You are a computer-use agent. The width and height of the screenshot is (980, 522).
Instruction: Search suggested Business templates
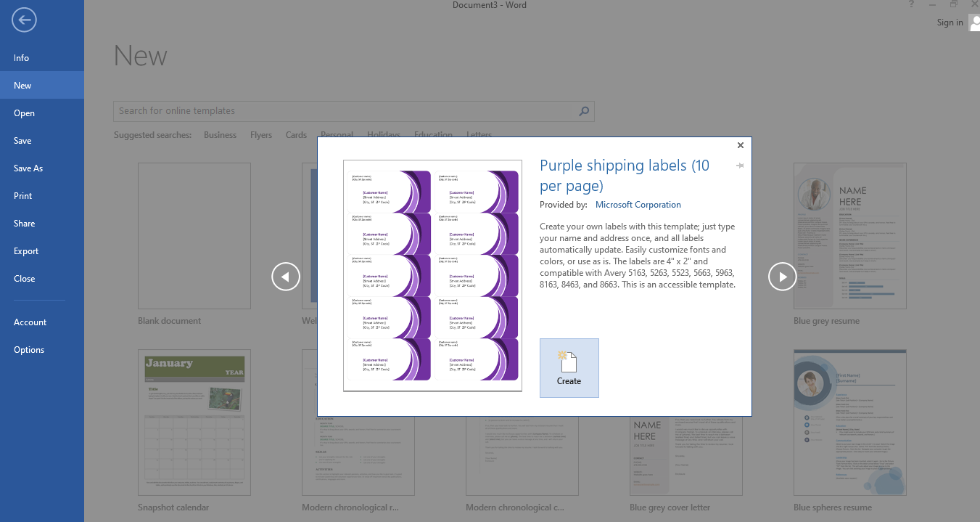point(221,135)
